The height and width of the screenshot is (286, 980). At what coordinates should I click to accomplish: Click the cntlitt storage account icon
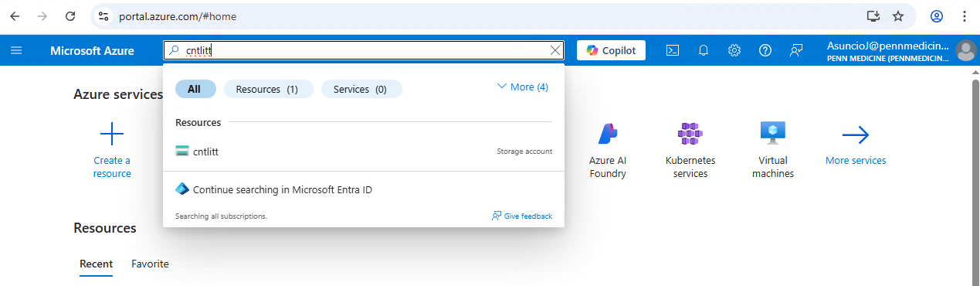[182, 152]
